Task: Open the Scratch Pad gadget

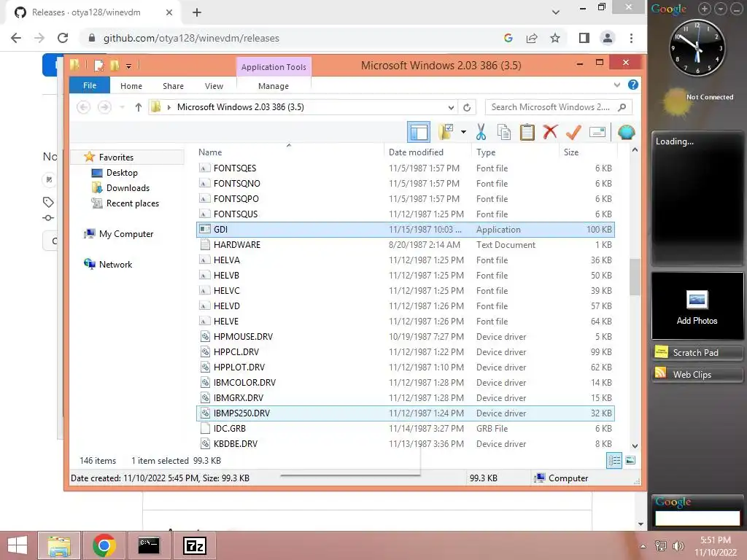Action: click(x=697, y=353)
